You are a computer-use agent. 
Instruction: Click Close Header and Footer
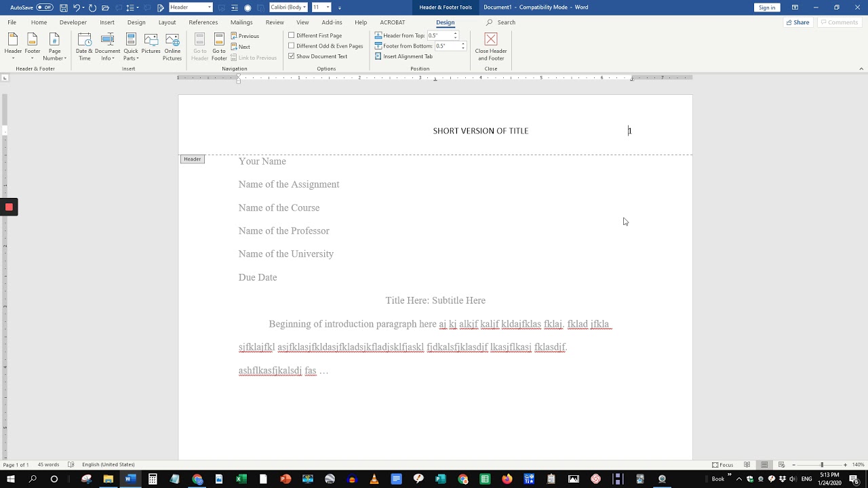point(491,46)
